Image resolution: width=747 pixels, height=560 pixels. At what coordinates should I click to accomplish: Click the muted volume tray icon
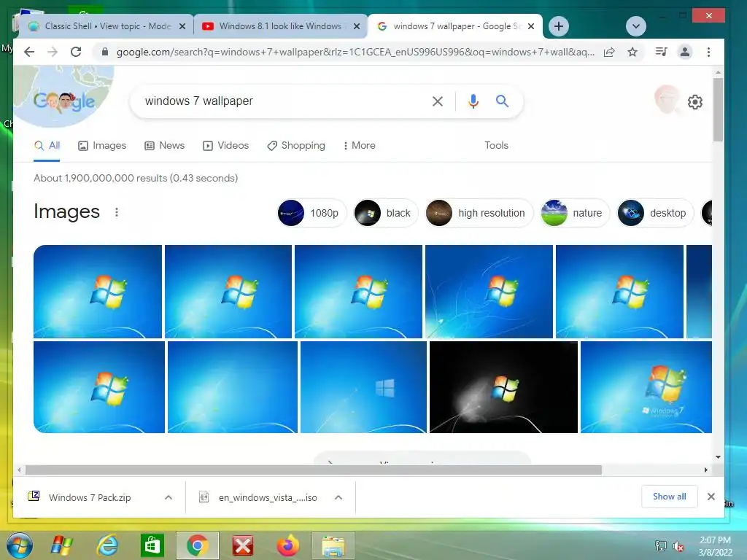678,546
